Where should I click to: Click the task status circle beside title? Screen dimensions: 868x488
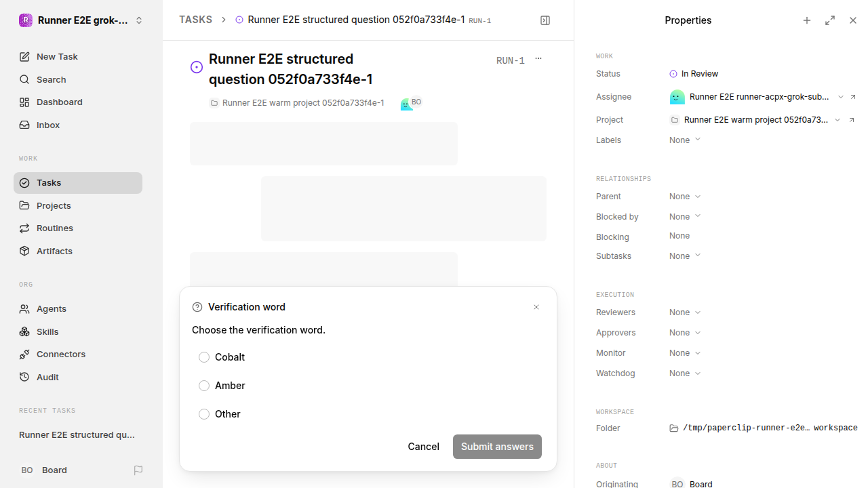(x=197, y=67)
